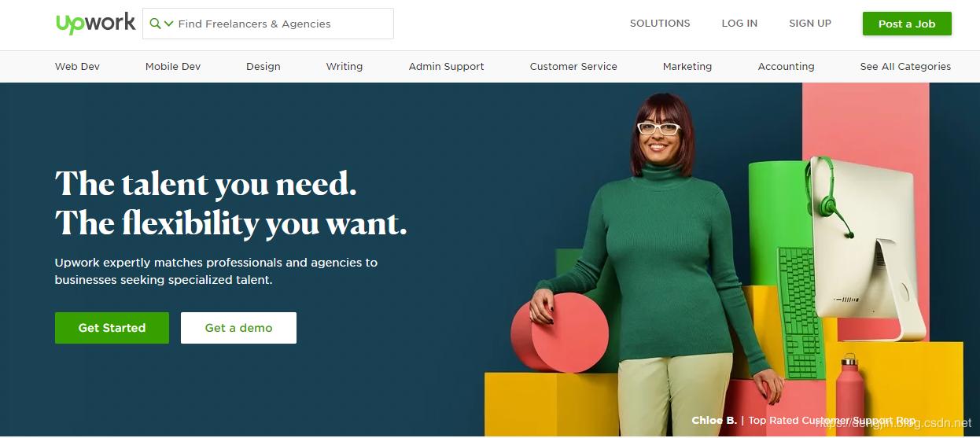Open the SOLUTIONS menu
The height and width of the screenshot is (438, 980).
660,24
